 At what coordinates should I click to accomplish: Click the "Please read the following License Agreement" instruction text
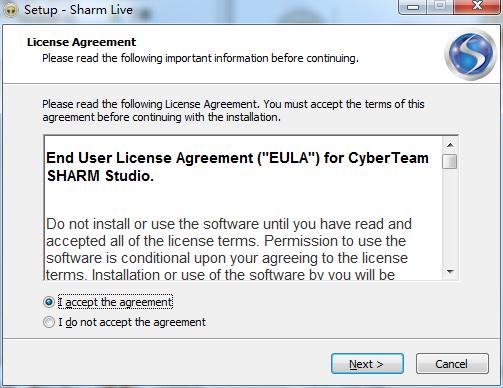click(233, 110)
